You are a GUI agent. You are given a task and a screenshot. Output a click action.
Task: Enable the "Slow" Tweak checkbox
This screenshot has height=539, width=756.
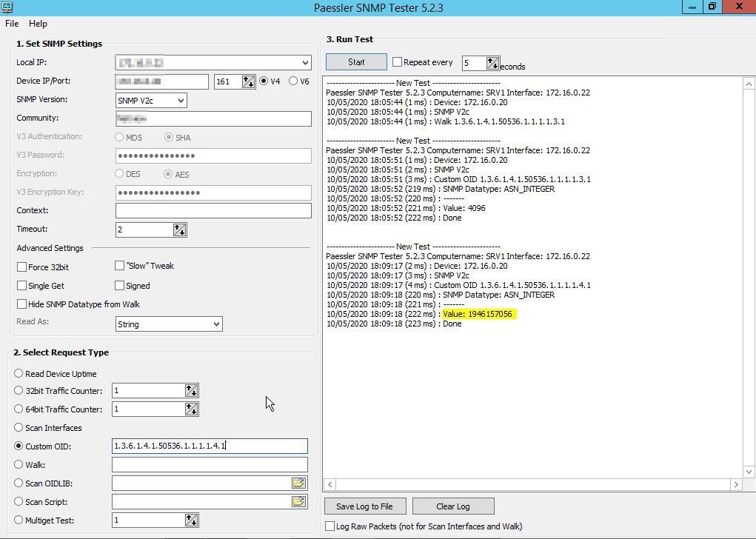[x=119, y=266]
